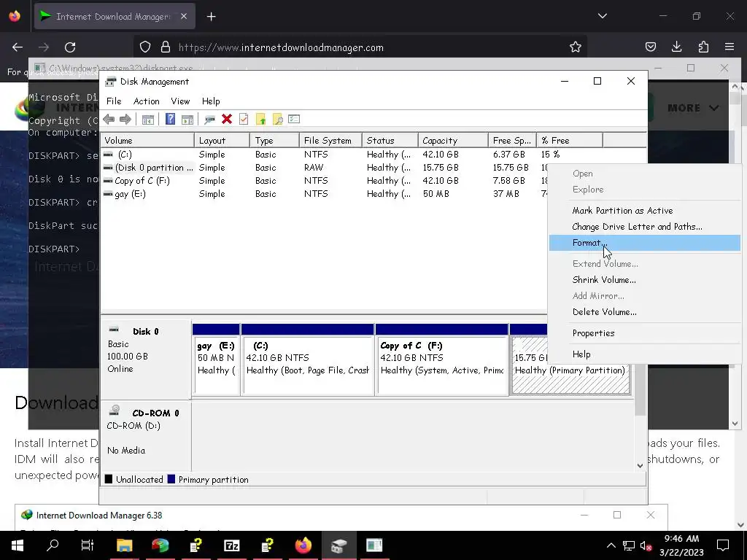Choose Change Drive Letter and Paths...

click(x=645, y=227)
